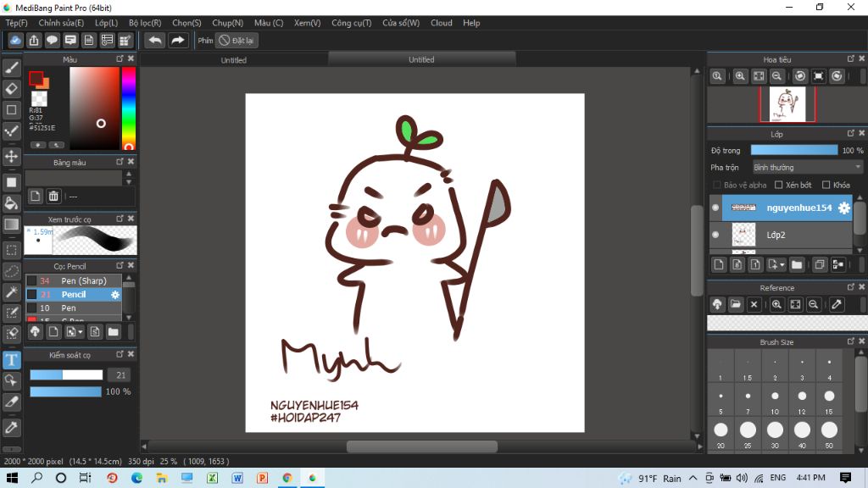
Task: Open the Tệp(F) menu
Action: click(16, 23)
